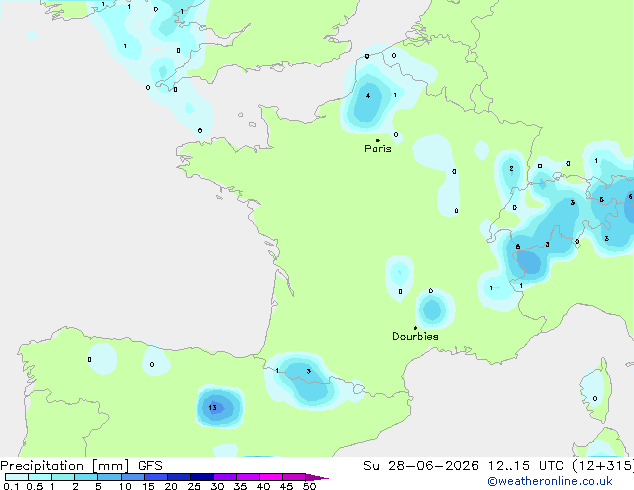Screen dimensions: 634x490
Task: Pick the legend swatch between 30 and 35
Action: coord(225,477)
